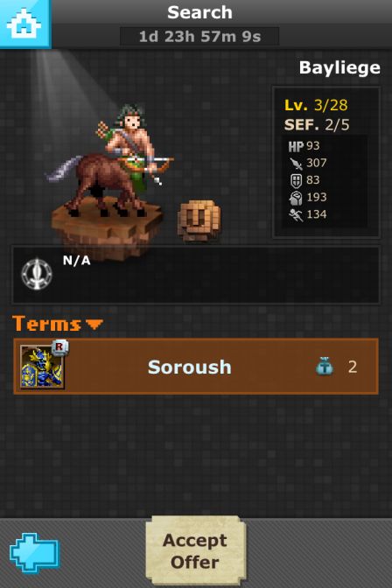This screenshot has width=392, height=588.
Task: Tap the home icon
Action: (24, 24)
